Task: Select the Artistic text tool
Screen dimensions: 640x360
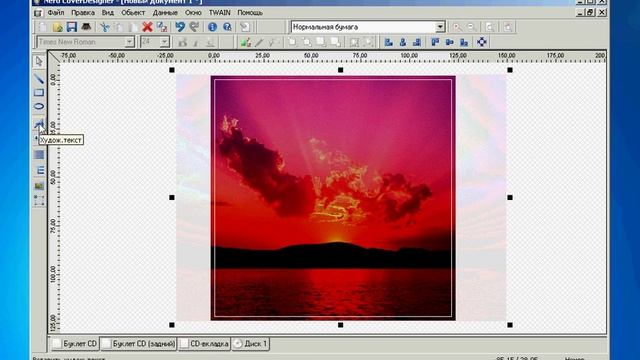Action: pyautogui.click(x=39, y=124)
